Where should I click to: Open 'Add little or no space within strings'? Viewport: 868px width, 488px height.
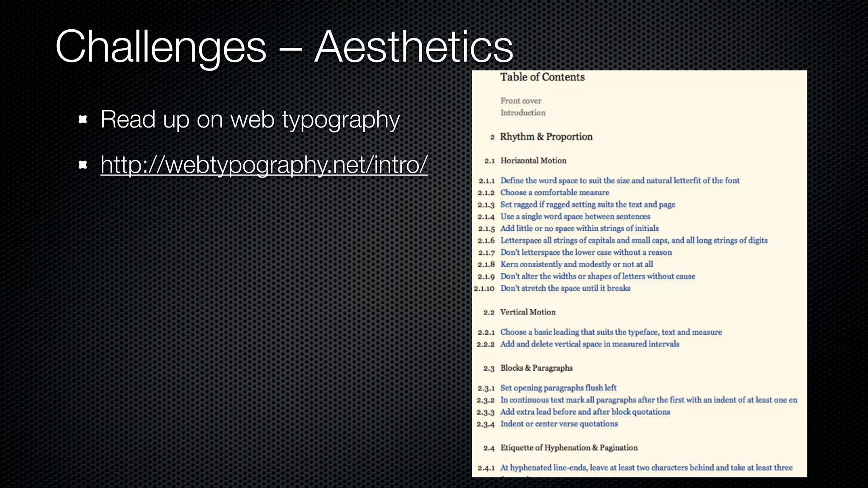coord(580,228)
